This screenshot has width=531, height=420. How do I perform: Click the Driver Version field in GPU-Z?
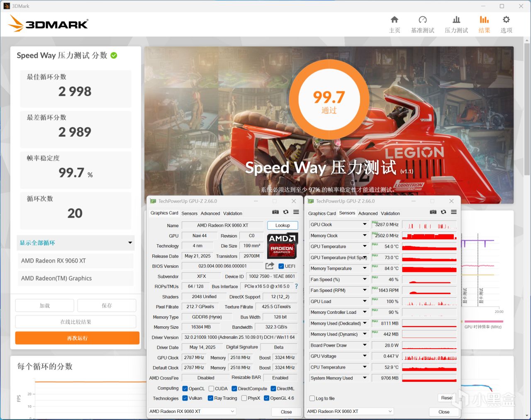click(x=239, y=337)
